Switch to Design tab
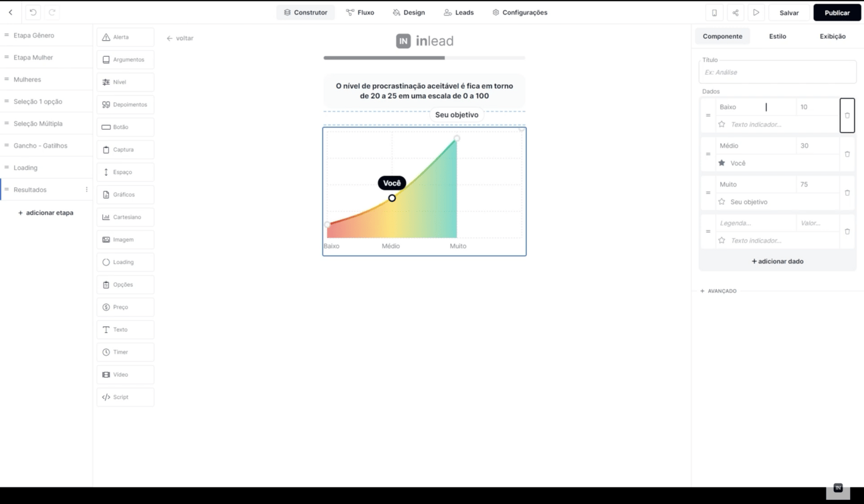This screenshot has height=504, width=864. pos(409,13)
